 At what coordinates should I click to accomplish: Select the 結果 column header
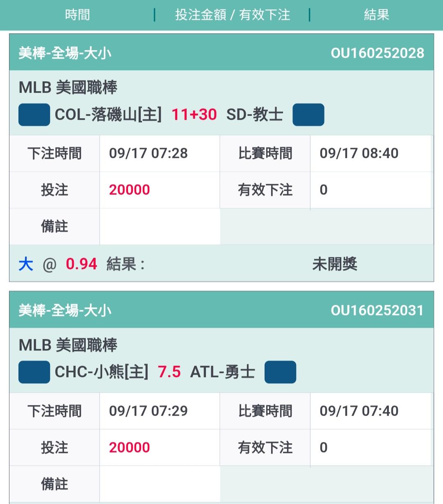377,15
